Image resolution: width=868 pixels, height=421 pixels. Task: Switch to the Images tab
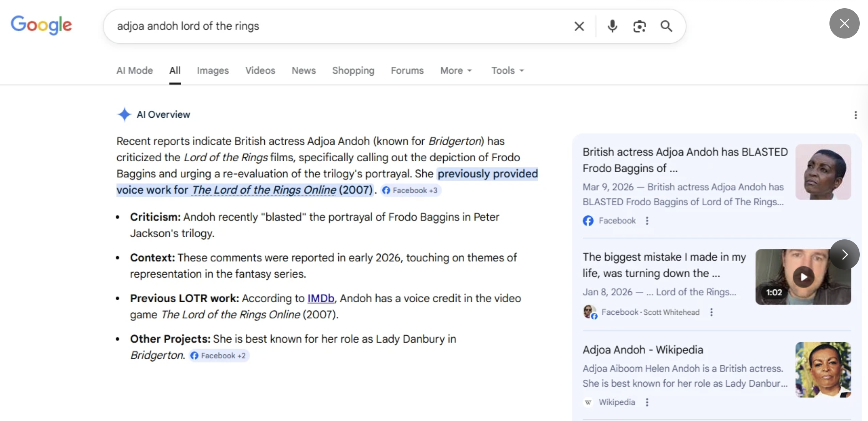coord(213,71)
